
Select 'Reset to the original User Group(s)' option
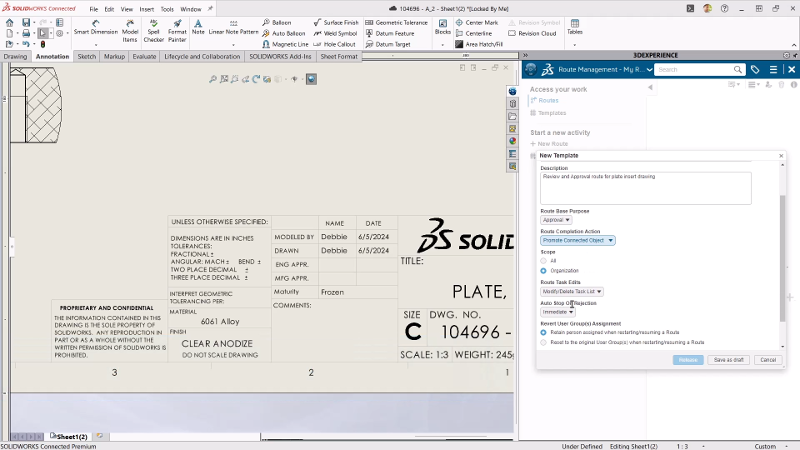tap(543, 342)
